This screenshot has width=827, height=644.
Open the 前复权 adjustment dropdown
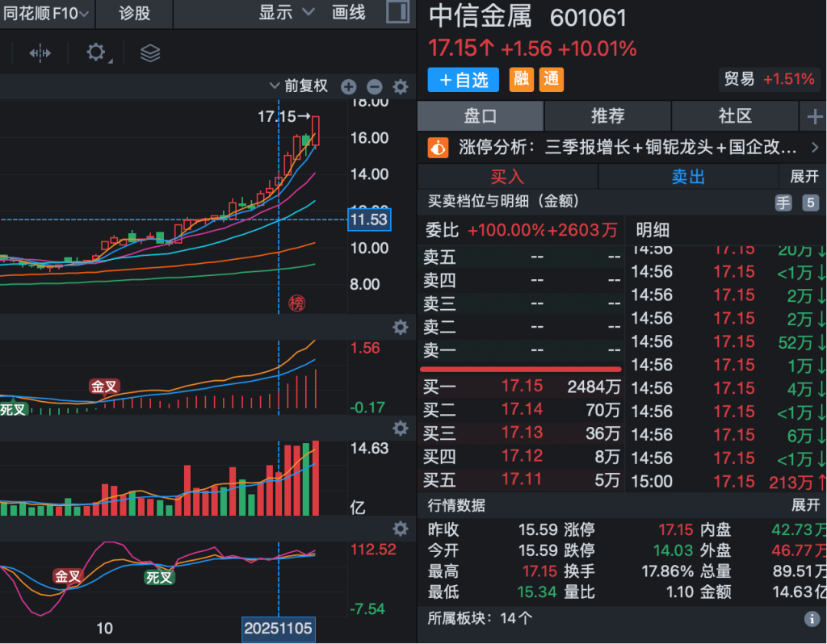pyautogui.click(x=299, y=86)
